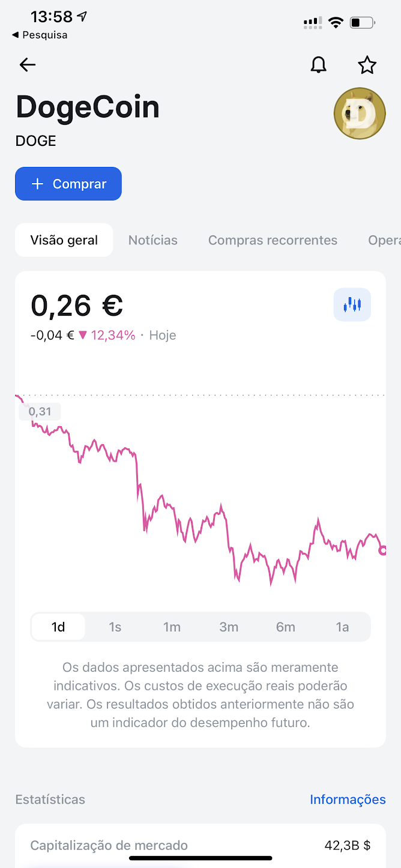Select 1s chart timeframe

pos(115,627)
